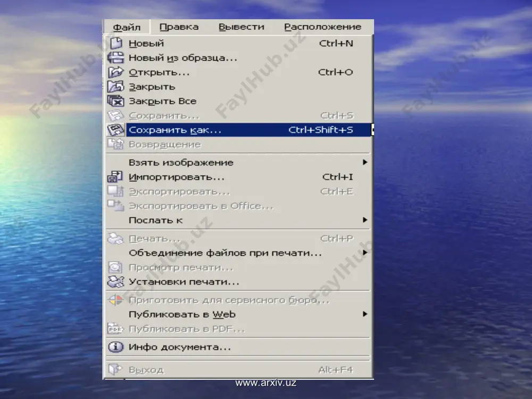This screenshot has height=399, width=532.
Task: Open the Вывести menu
Action: [241, 27]
